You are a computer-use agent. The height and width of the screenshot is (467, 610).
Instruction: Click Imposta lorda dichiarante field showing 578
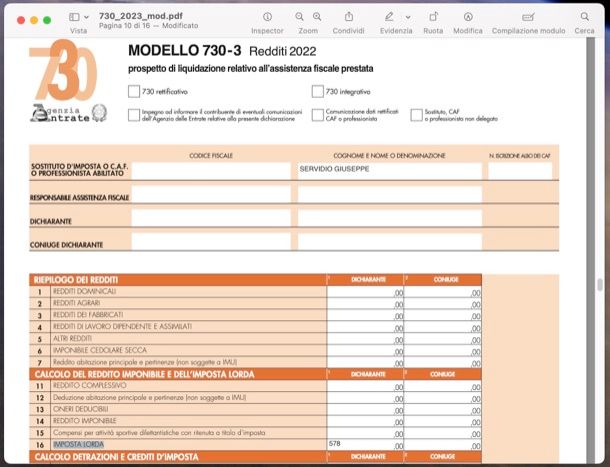365,445
